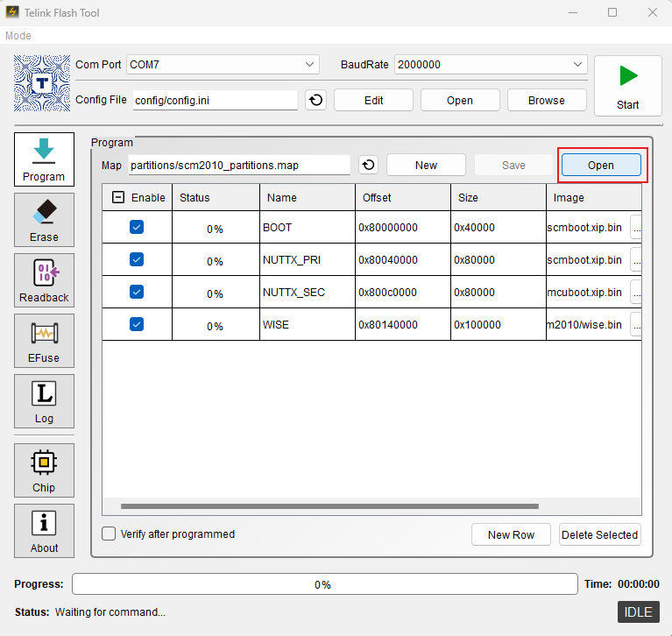Click the Image column header
672x636 pixels.
click(594, 197)
